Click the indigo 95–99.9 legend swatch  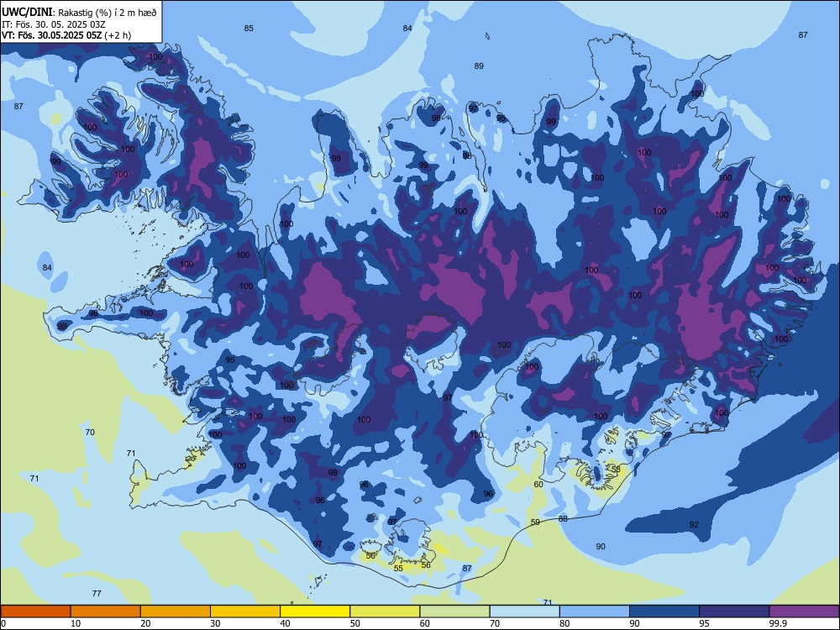pyautogui.click(x=734, y=612)
